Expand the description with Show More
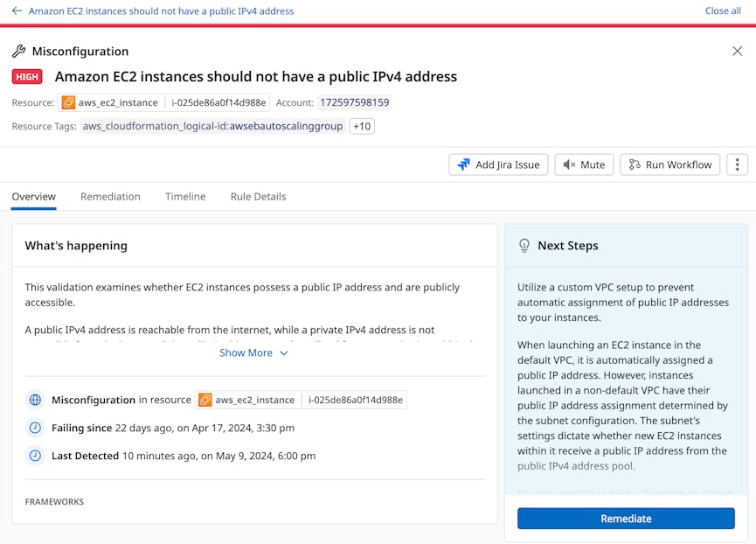This screenshot has width=756, height=544. point(253,352)
